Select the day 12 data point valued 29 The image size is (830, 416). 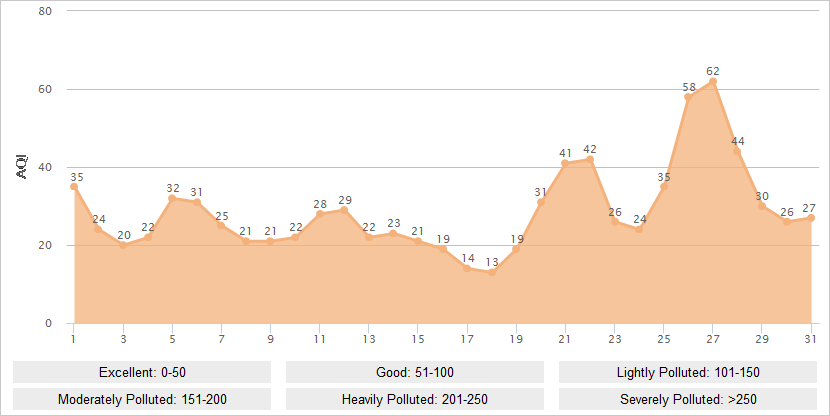point(344,210)
